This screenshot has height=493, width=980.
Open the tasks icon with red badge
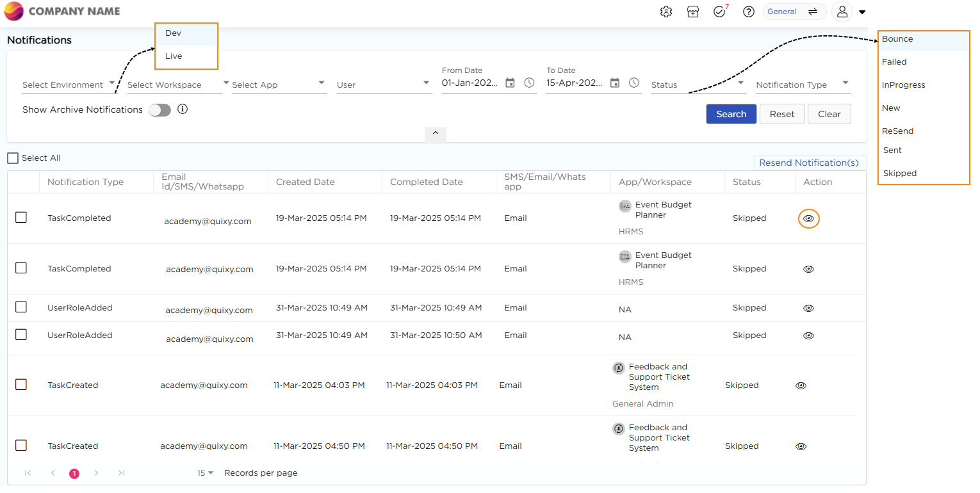tap(719, 12)
